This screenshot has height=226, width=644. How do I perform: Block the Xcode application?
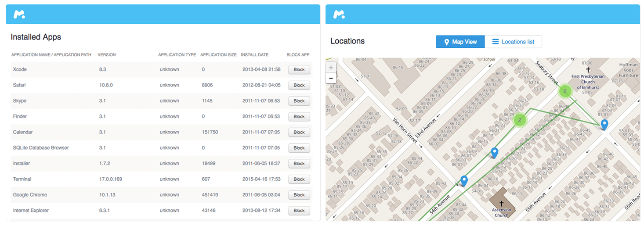point(299,69)
